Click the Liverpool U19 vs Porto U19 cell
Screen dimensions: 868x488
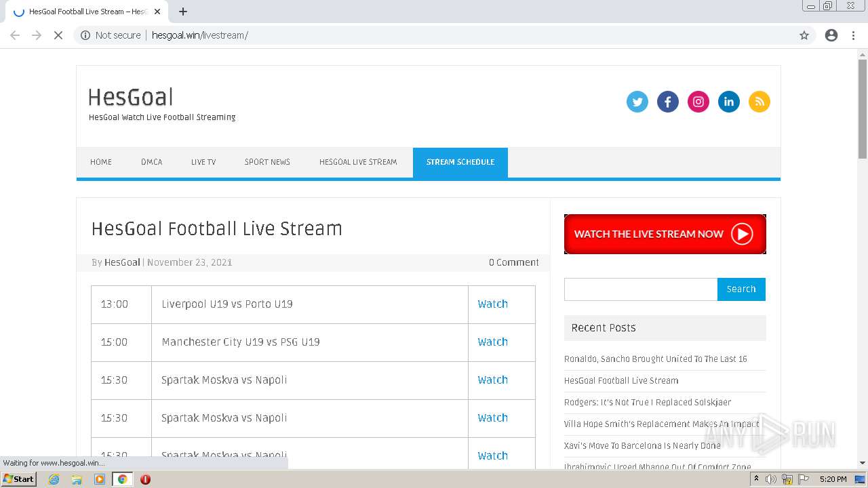pos(310,304)
